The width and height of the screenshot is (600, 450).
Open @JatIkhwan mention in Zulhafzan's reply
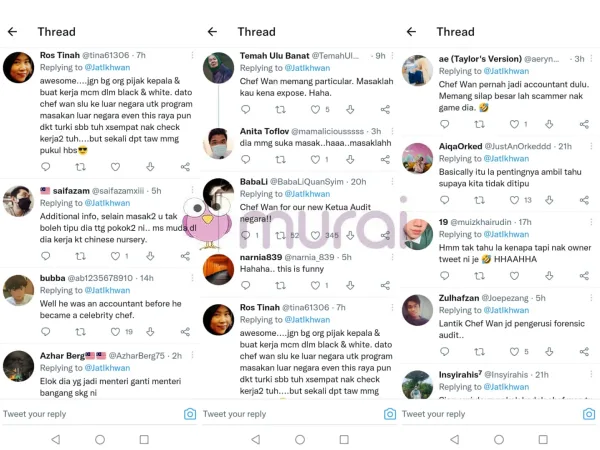click(506, 310)
